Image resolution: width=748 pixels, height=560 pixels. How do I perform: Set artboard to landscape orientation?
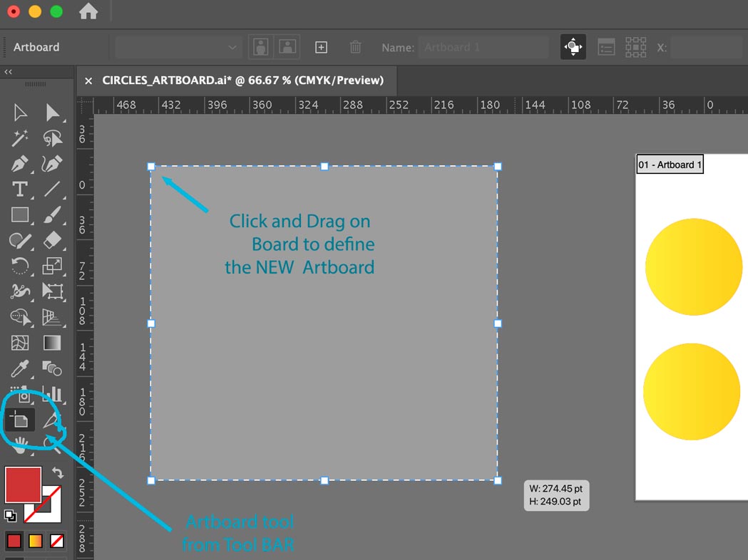(x=287, y=48)
